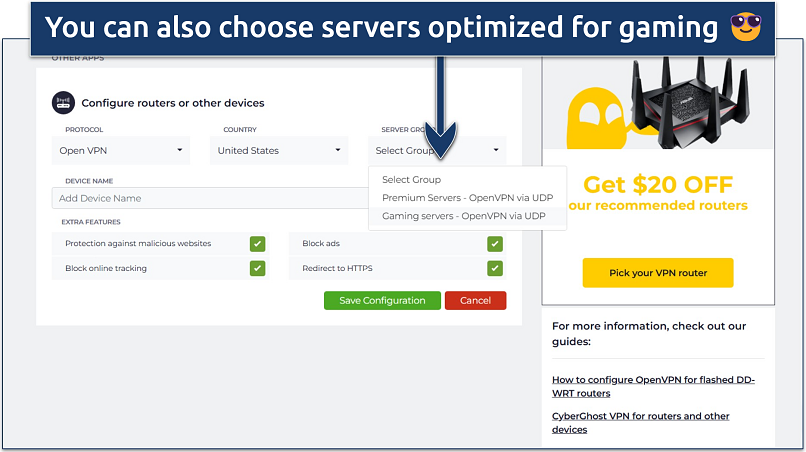Screen dimensions: 806x452
Task: Toggle the Redirect to HTTPS checkbox
Action: click(x=494, y=268)
